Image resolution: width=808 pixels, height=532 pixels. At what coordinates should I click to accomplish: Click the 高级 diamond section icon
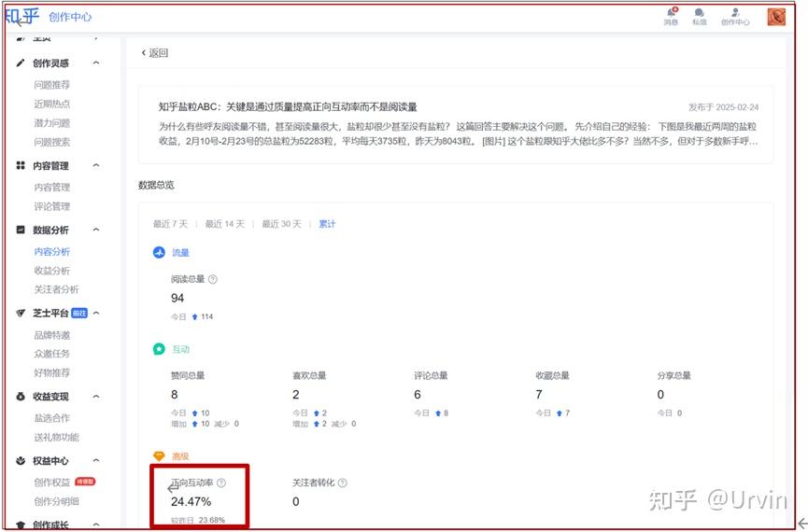pos(159,456)
